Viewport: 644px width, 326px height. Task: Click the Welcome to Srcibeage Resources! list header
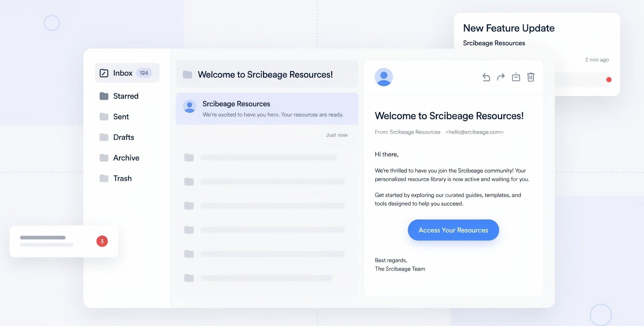267,74
